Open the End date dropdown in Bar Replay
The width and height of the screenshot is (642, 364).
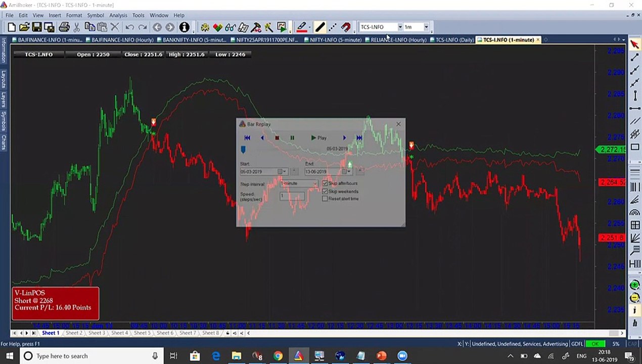(x=349, y=171)
